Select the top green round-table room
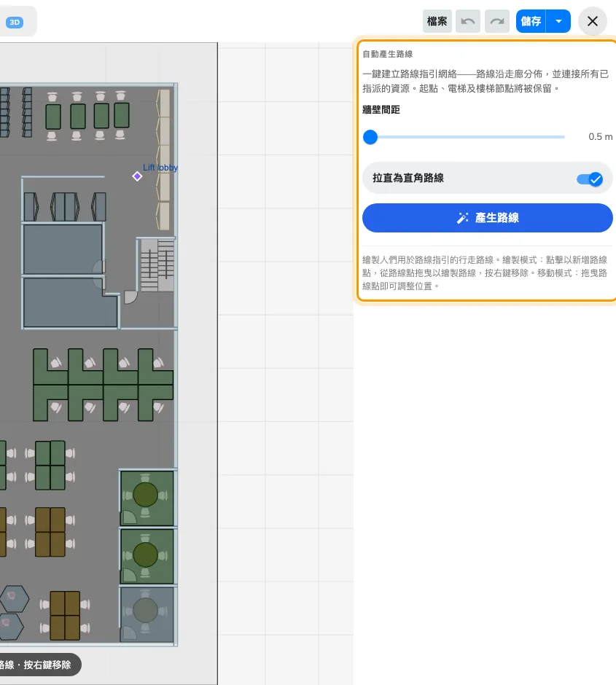The height and width of the screenshot is (685, 616). click(x=147, y=498)
